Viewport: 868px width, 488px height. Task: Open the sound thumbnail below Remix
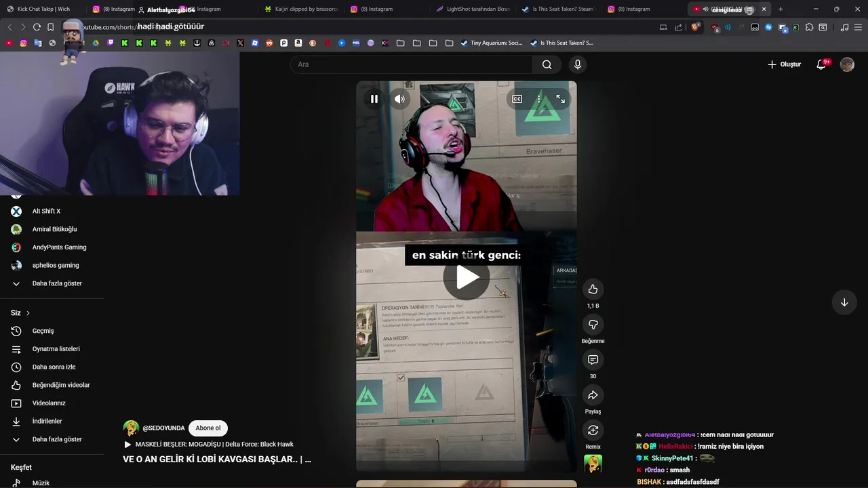593,464
